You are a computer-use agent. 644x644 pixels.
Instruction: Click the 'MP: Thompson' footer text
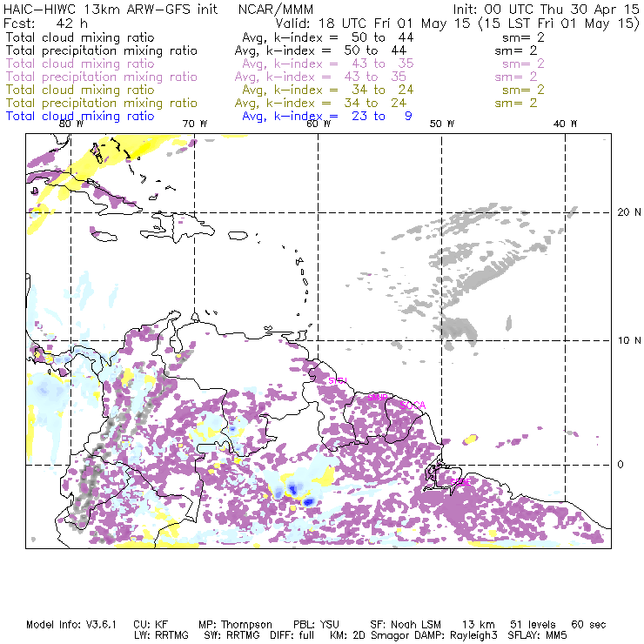click(x=235, y=625)
